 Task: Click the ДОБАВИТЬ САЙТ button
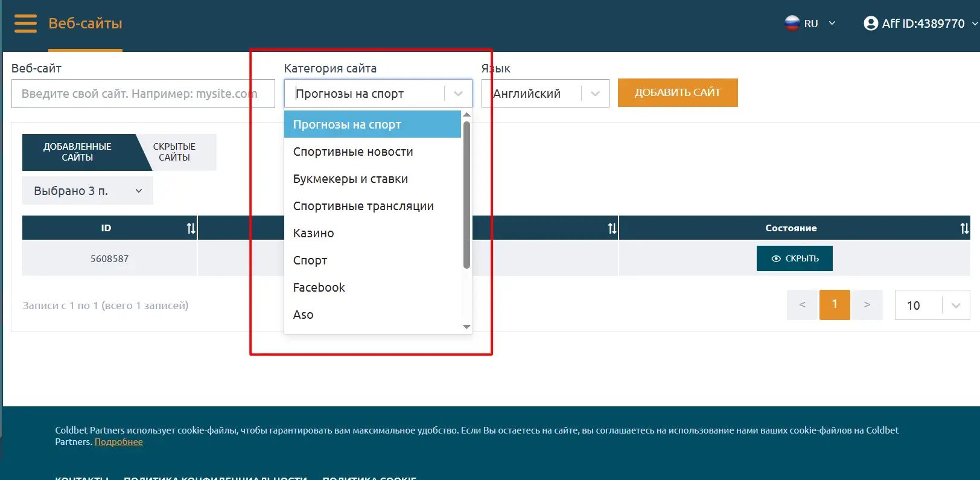click(678, 93)
